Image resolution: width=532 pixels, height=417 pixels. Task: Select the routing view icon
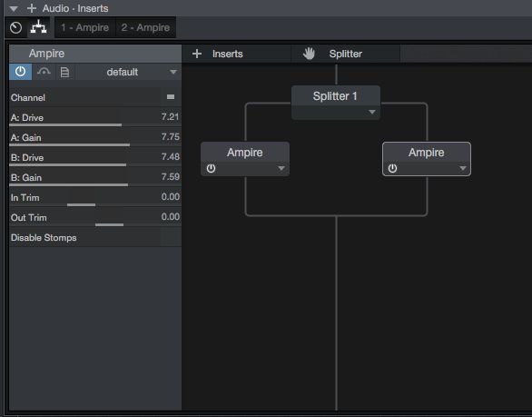(38, 27)
